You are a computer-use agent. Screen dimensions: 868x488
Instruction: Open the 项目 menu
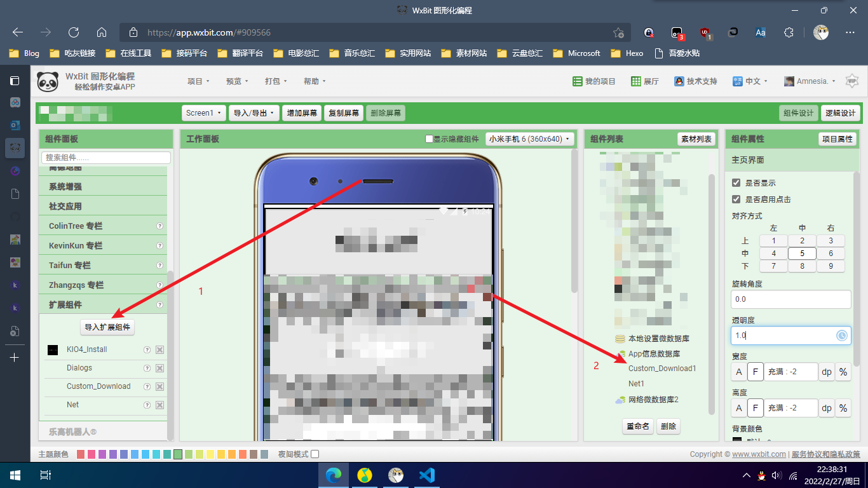coord(198,81)
